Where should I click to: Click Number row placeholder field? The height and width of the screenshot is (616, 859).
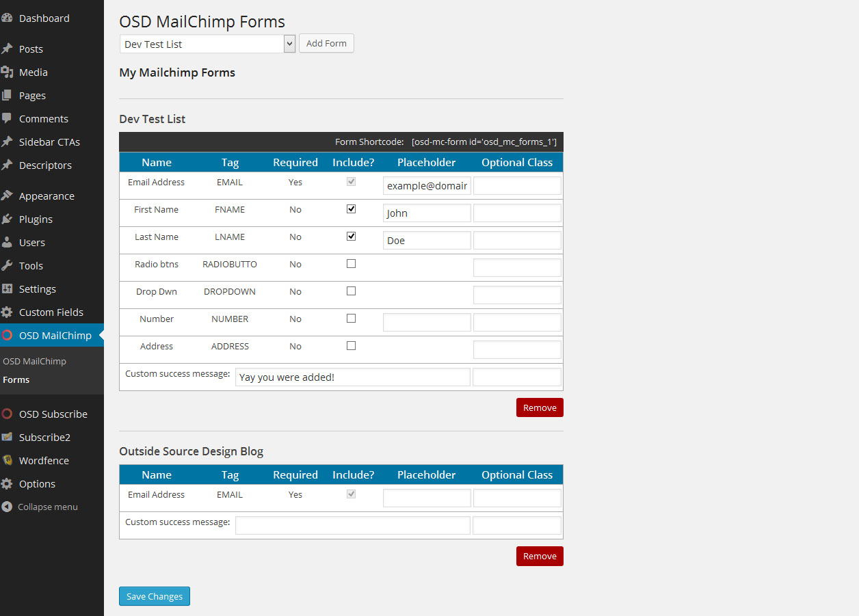point(427,322)
